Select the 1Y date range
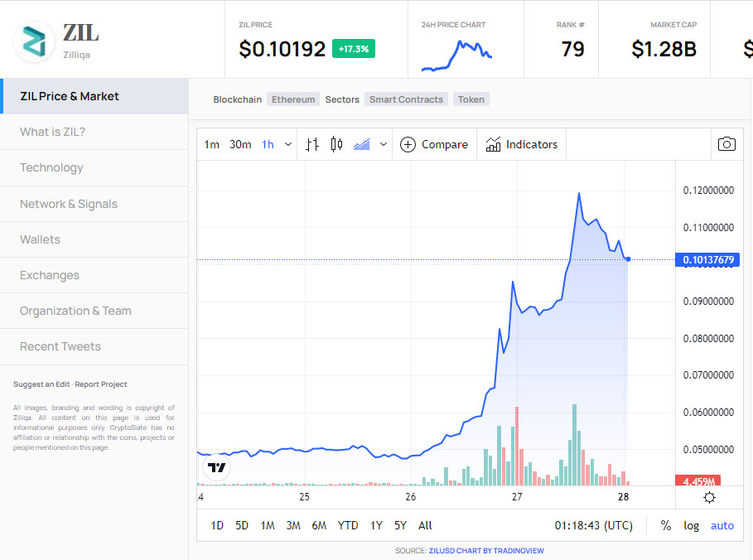The image size is (753, 560). pos(376,525)
